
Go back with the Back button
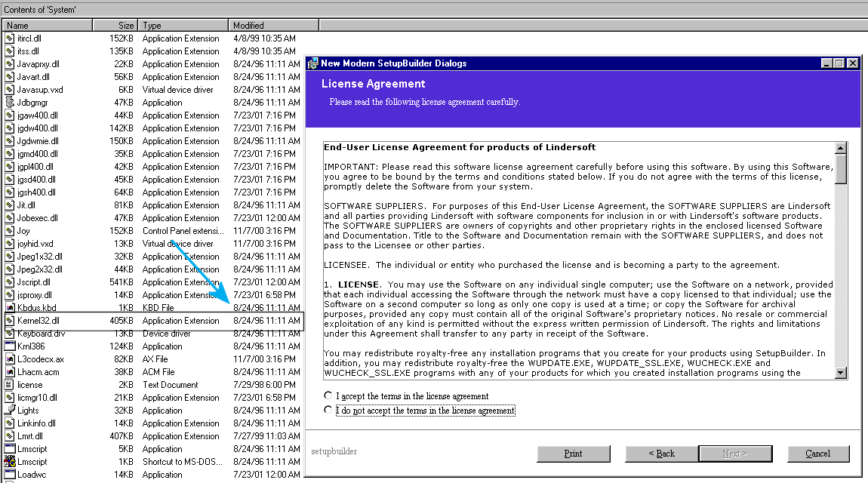click(661, 454)
